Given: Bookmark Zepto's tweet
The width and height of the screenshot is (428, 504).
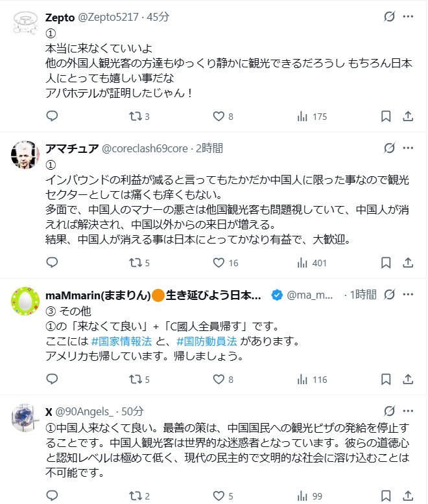Looking at the screenshot, I should (386, 117).
